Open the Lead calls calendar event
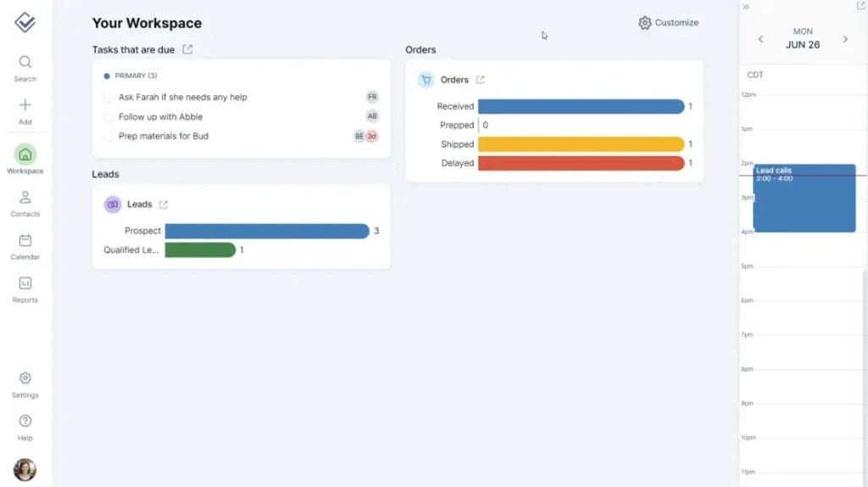 coord(804,199)
